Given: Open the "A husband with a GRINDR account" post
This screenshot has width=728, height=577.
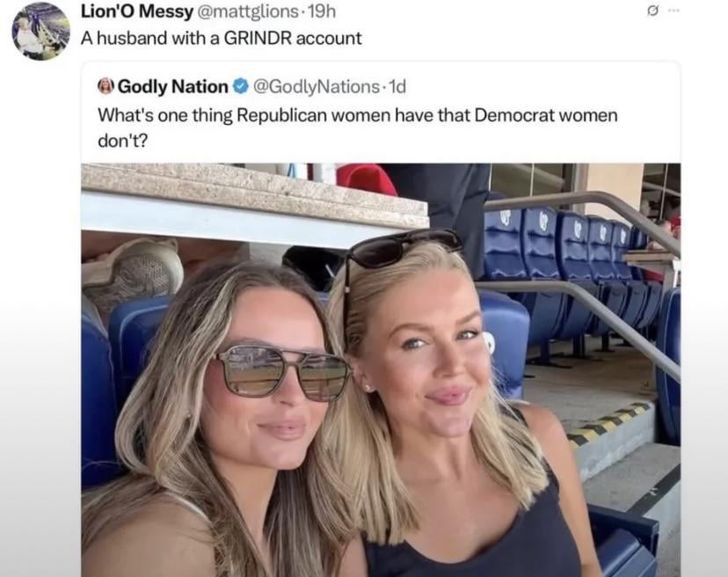Looking at the screenshot, I should [x=221, y=38].
